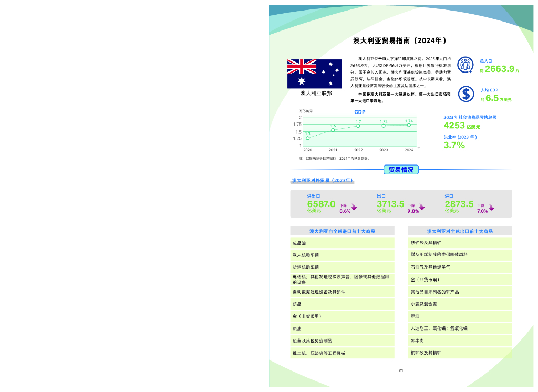Select the 冻牛肉 export item
Image resolution: width=538 pixels, height=392 pixels.
coord(460,341)
